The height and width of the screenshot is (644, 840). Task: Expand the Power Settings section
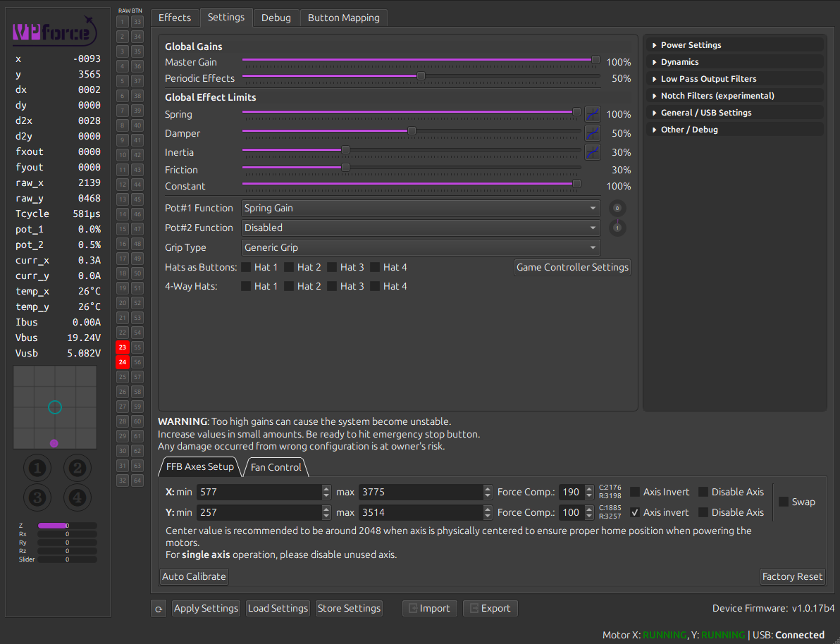[691, 45]
